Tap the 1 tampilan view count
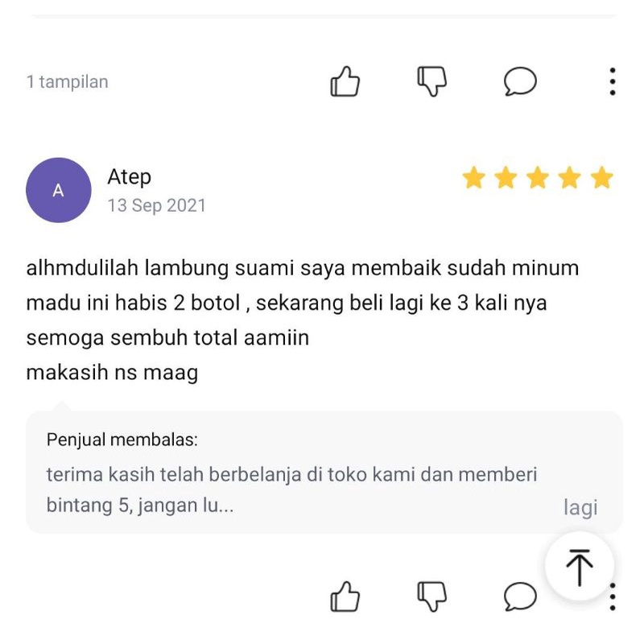644x644 pixels. click(x=68, y=82)
